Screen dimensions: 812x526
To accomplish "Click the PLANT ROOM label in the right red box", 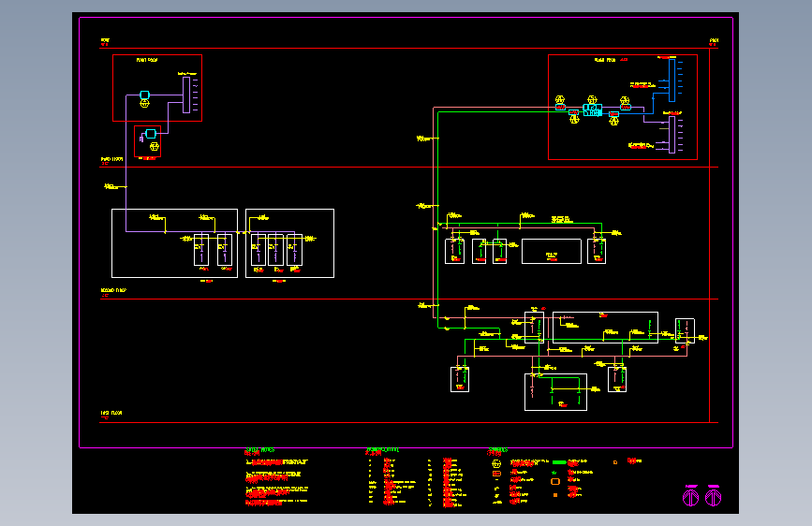I will tap(605, 60).
